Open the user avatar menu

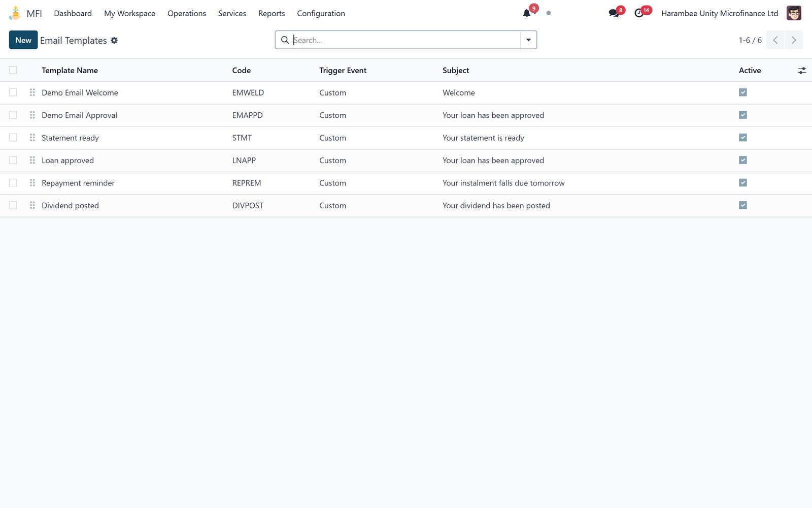794,13
